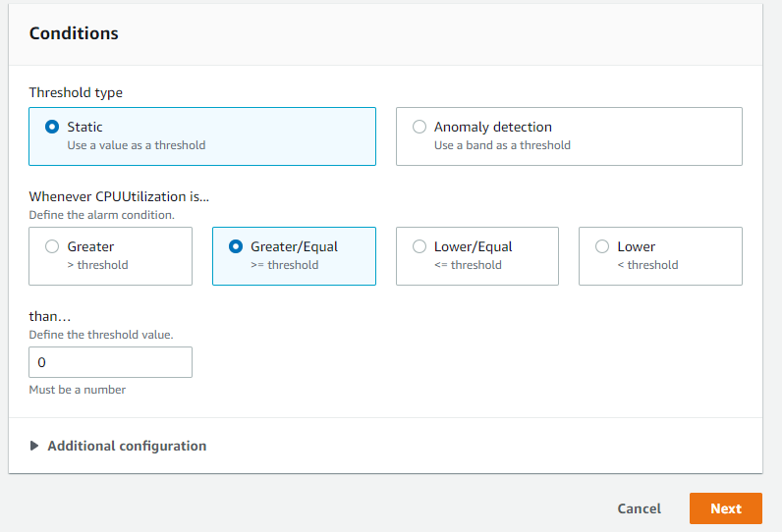The width and height of the screenshot is (782, 532).
Task: Focus the threshold value input field
Action: pos(110,362)
